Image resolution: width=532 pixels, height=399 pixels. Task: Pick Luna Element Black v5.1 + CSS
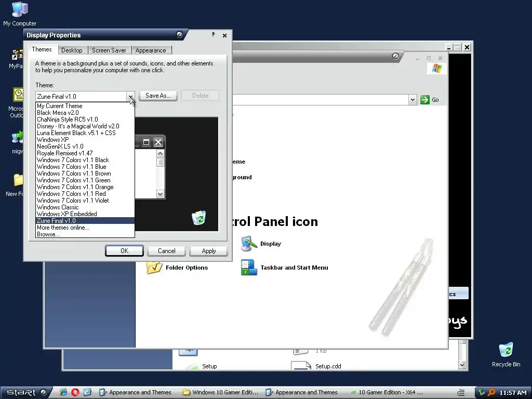pos(85,133)
